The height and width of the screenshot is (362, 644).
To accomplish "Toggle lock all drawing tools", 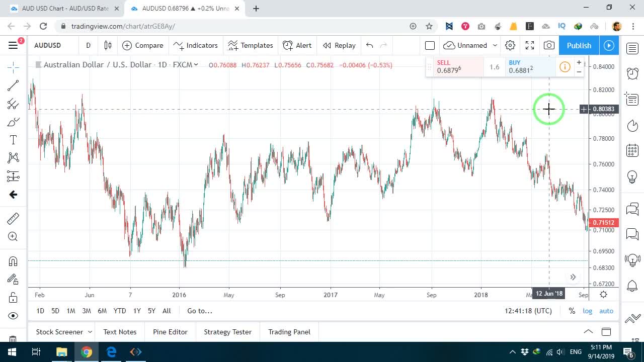I will click(x=13, y=298).
